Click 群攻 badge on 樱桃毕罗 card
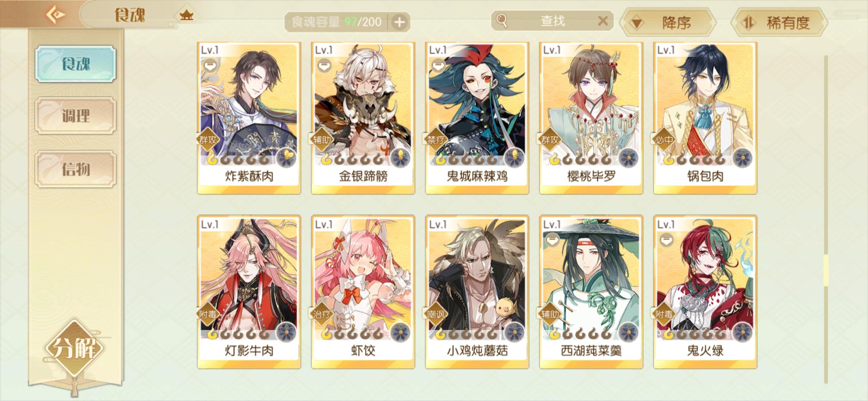The width and height of the screenshot is (868, 401). pyautogui.click(x=550, y=140)
